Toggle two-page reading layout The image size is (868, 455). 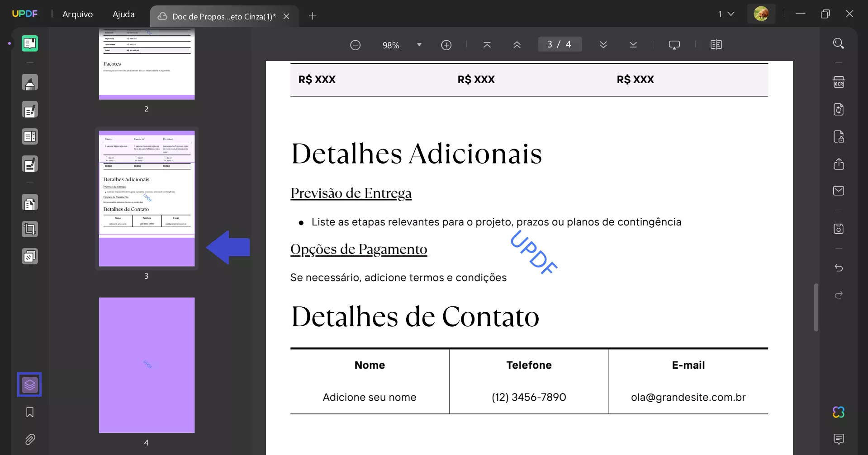[716, 44]
